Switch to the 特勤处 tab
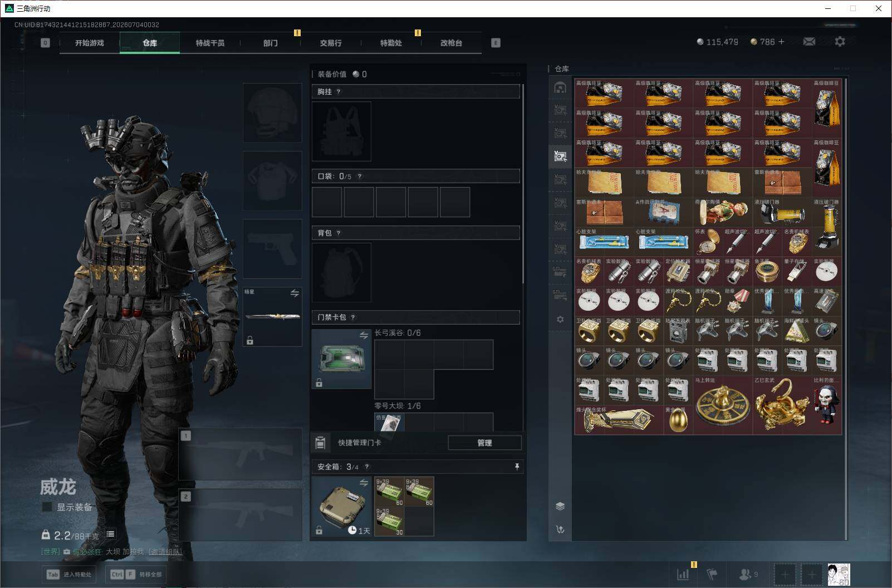This screenshot has height=588, width=892. [391, 43]
